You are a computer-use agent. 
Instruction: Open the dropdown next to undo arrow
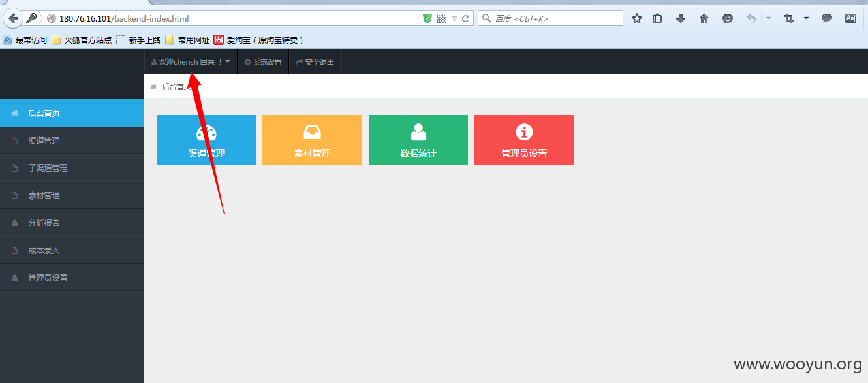tap(768, 18)
